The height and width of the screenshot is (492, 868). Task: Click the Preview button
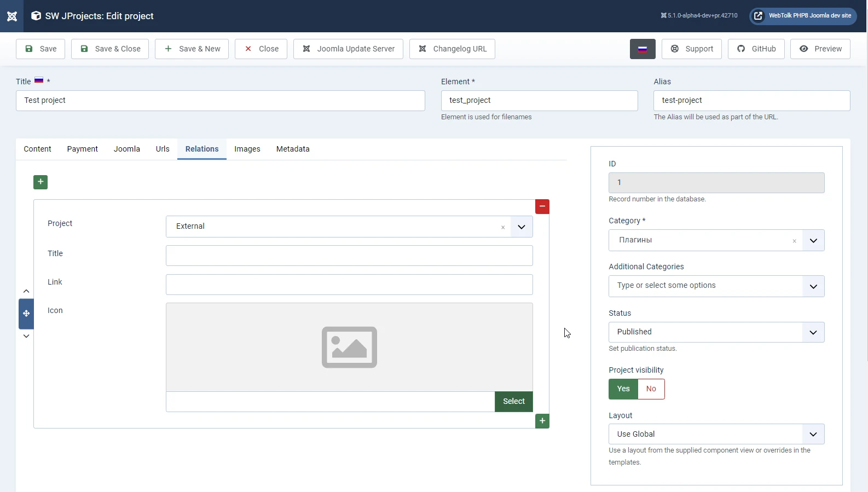pos(820,49)
